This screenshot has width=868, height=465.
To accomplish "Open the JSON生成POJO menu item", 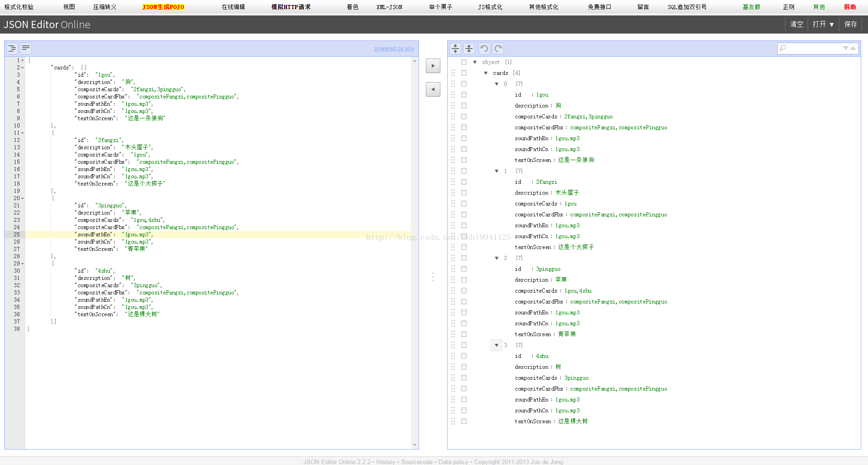I will click(x=163, y=7).
